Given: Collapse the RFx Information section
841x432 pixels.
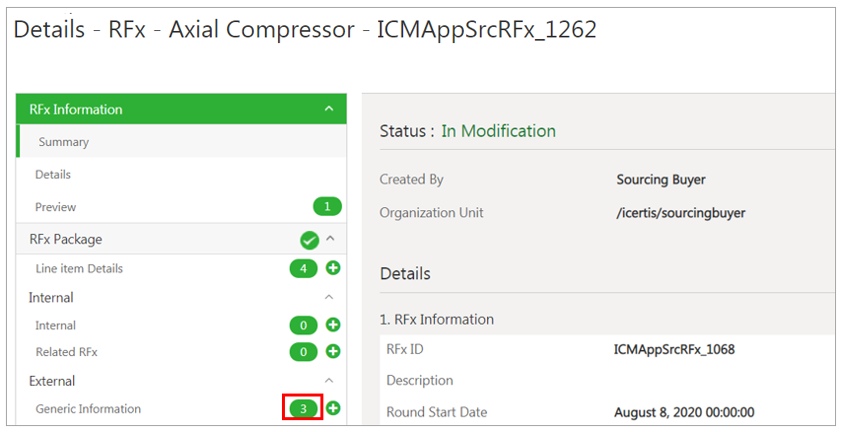Looking at the screenshot, I should coord(330,110).
